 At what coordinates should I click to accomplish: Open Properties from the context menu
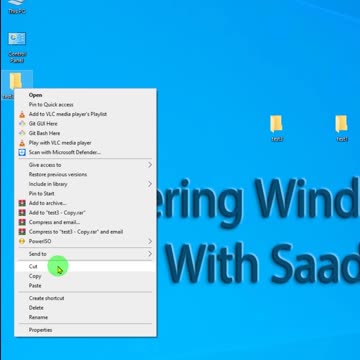(85, 330)
